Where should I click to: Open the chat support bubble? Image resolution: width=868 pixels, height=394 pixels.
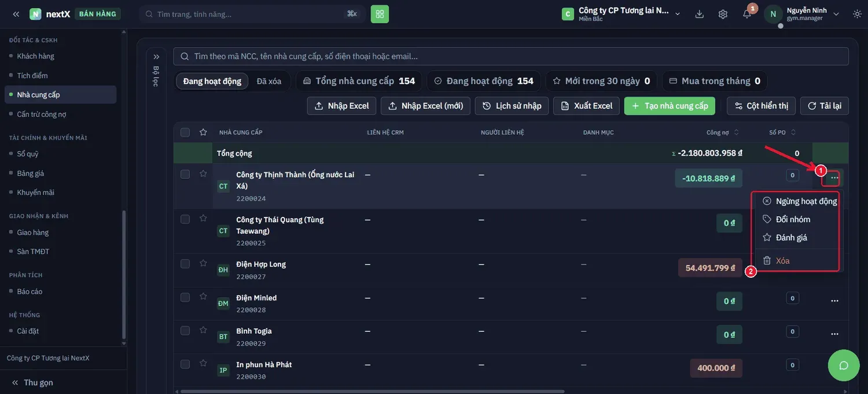(x=844, y=365)
